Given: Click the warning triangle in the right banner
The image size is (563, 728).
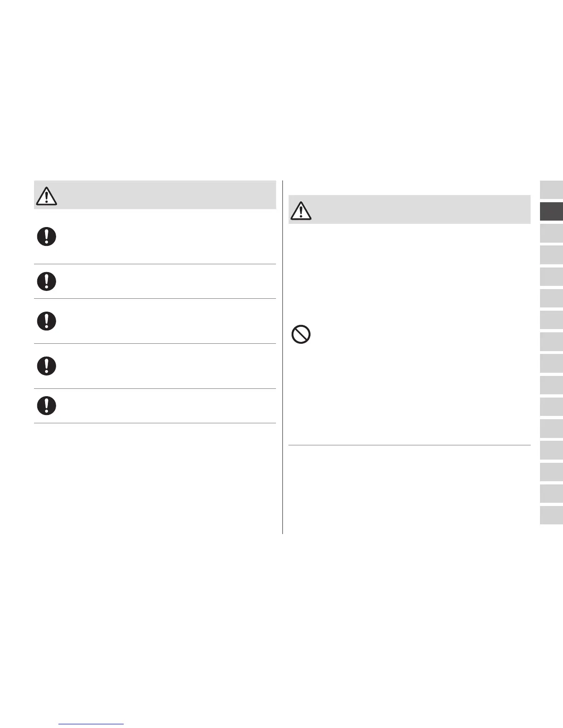Looking at the screenshot, I should (301, 210).
